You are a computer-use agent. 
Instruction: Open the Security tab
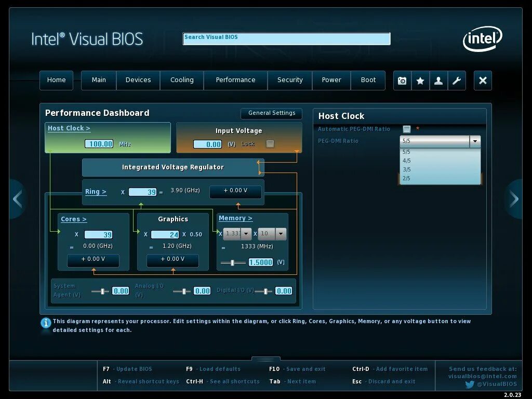pos(290,81)
